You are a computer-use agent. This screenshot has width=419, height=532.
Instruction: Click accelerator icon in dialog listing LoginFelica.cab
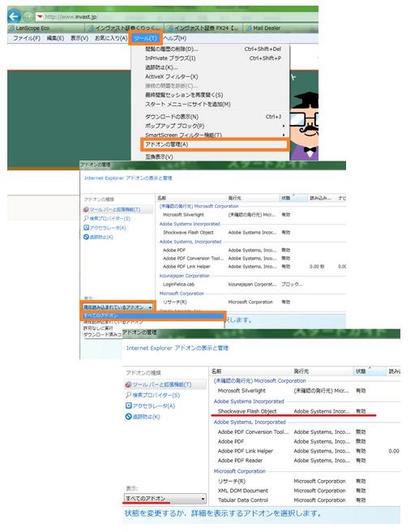point(86,228)
